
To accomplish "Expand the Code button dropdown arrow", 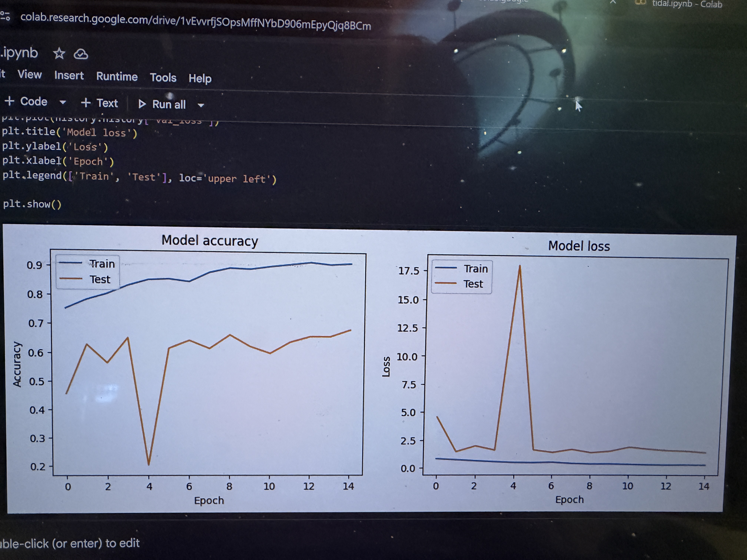I will (63, 102).
